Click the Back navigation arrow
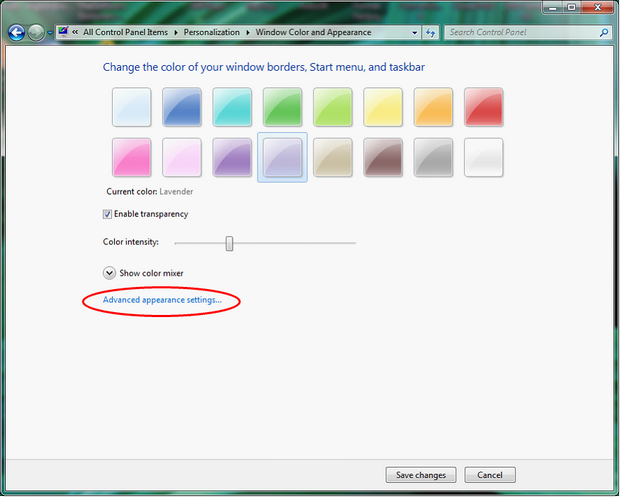This screenshot has width=620, height=497. 16,33
